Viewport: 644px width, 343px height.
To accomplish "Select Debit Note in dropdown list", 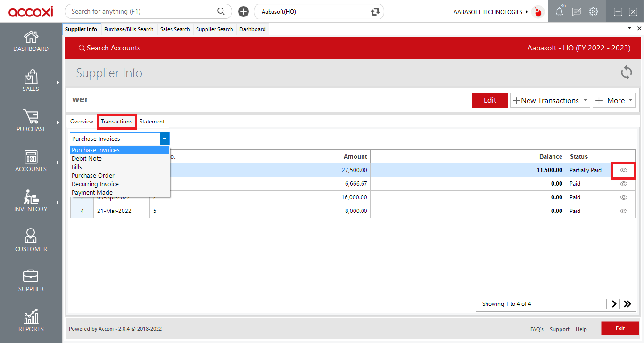I will (120, 159).
